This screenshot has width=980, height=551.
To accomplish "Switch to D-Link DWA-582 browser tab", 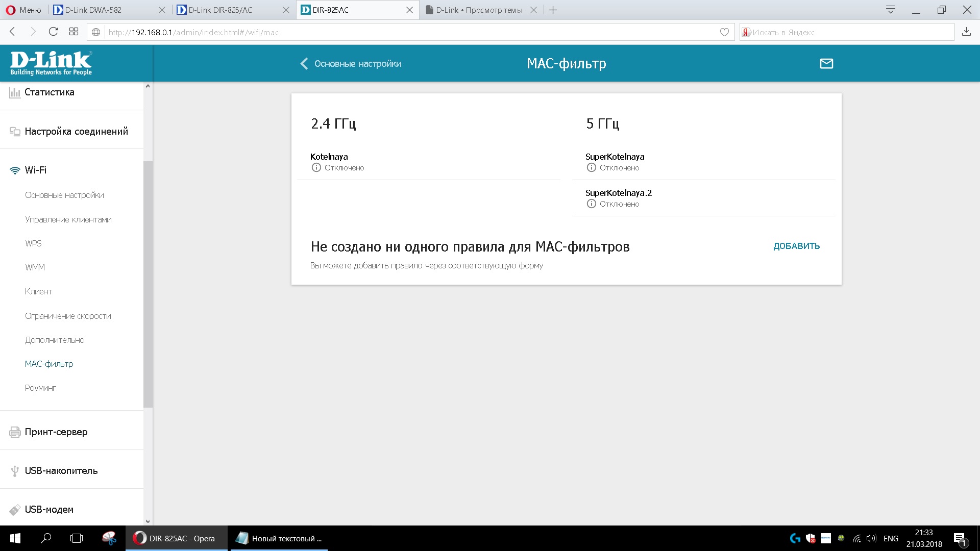I will coord(93,10).
